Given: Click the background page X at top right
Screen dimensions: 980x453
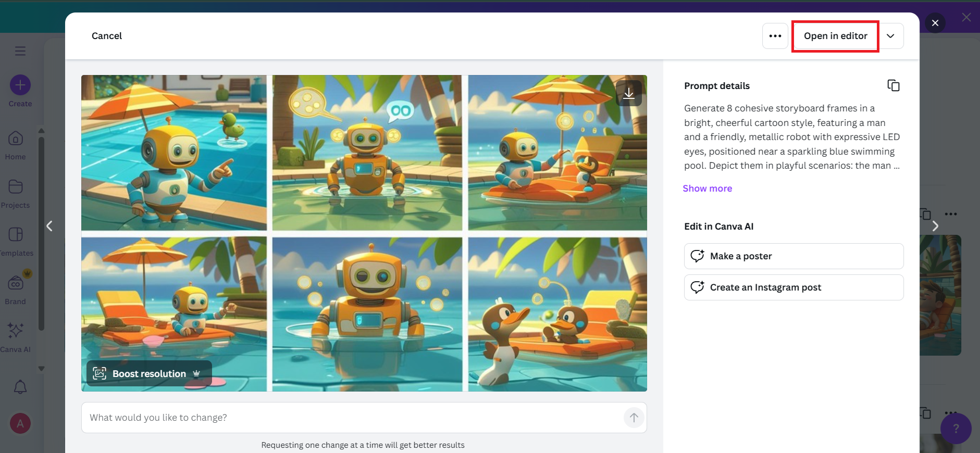Looking at the screenshot, I should pyautogui.click(x=966, y=17).
